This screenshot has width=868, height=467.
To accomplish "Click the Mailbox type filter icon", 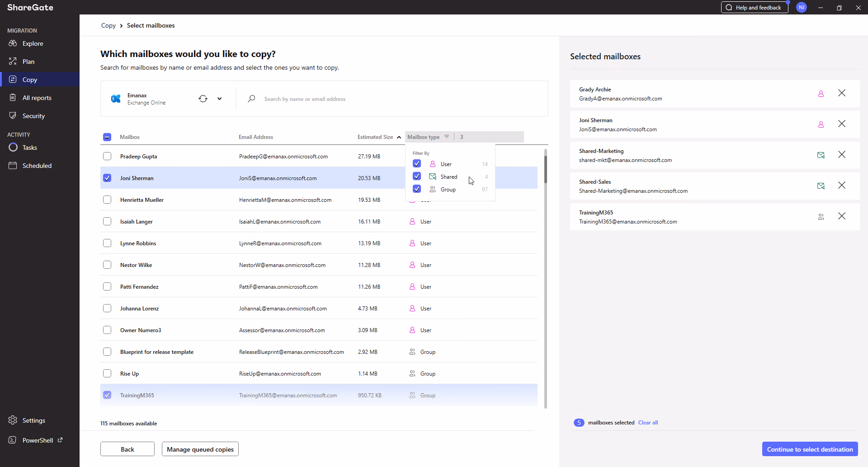I will 447,137.
